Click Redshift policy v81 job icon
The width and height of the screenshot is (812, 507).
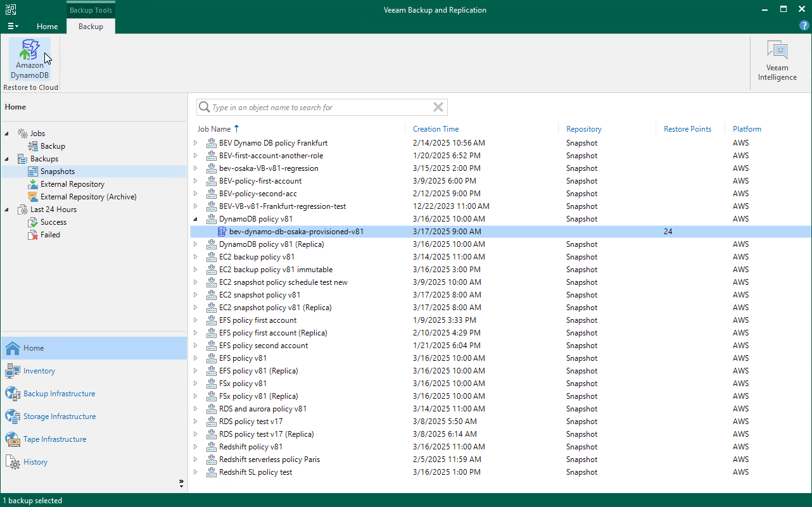pyautogui.click(x=212, y=447)
